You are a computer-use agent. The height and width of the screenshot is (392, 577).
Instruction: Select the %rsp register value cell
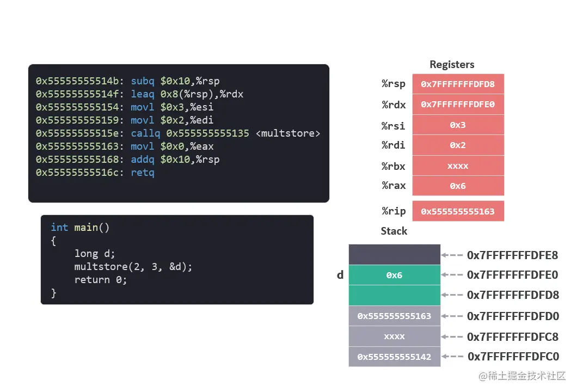click(458, 84)
